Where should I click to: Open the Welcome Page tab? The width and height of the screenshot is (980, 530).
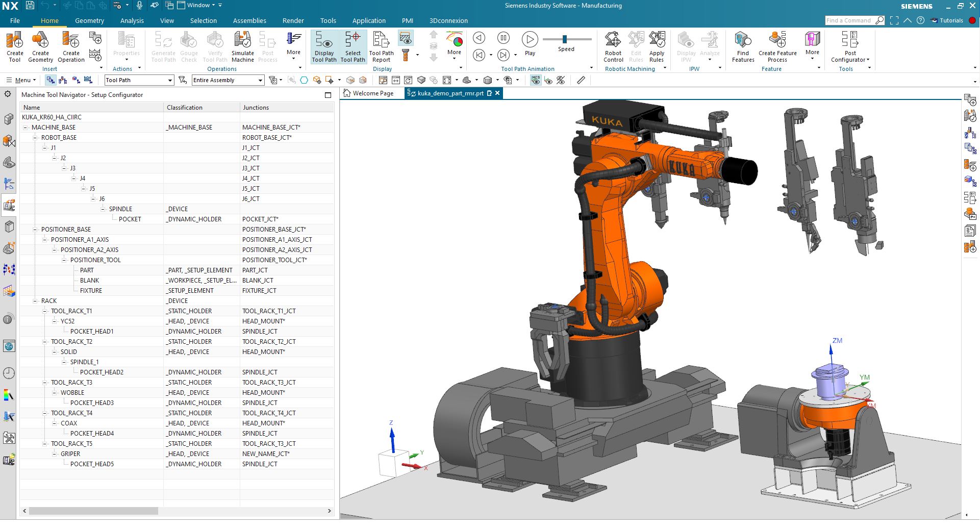(372, 93)
